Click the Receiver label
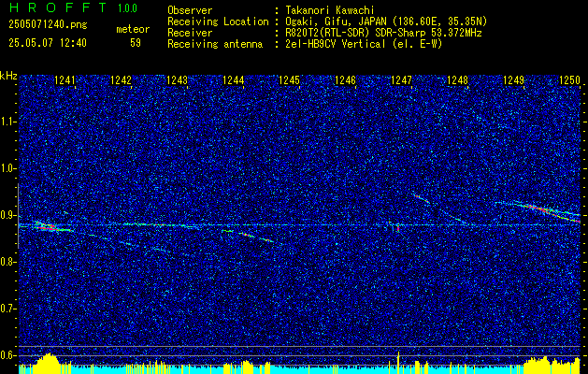Screen dimensions: 588x374 190,33
